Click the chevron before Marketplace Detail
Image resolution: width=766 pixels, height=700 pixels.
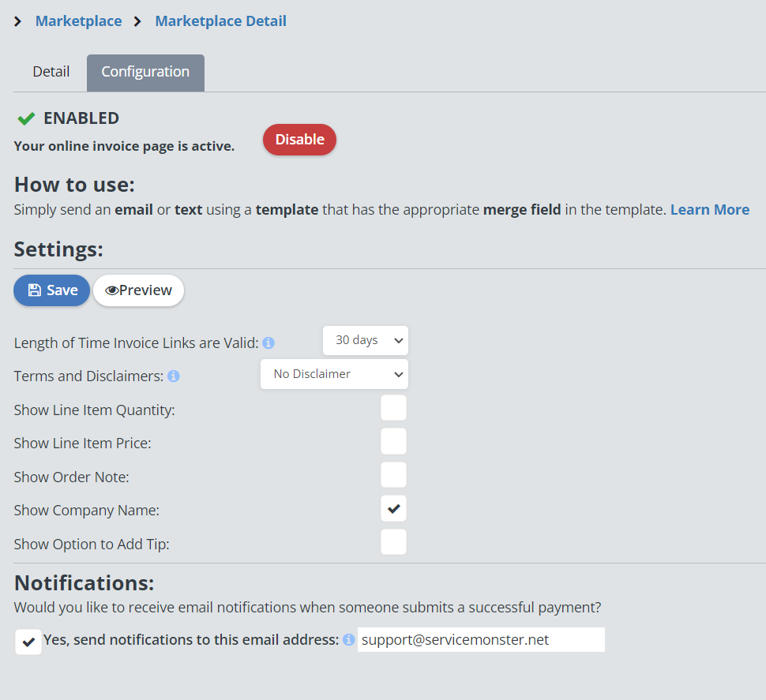click(138, 21)
